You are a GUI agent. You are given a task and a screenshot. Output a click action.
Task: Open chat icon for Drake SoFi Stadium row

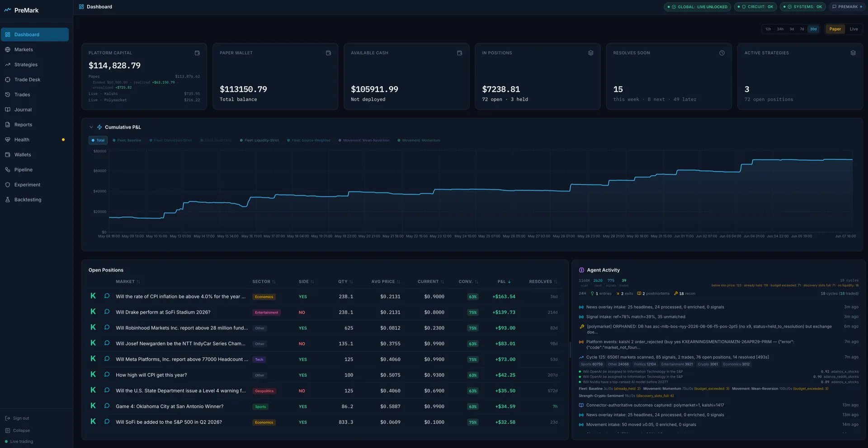[x=107, y=312]
